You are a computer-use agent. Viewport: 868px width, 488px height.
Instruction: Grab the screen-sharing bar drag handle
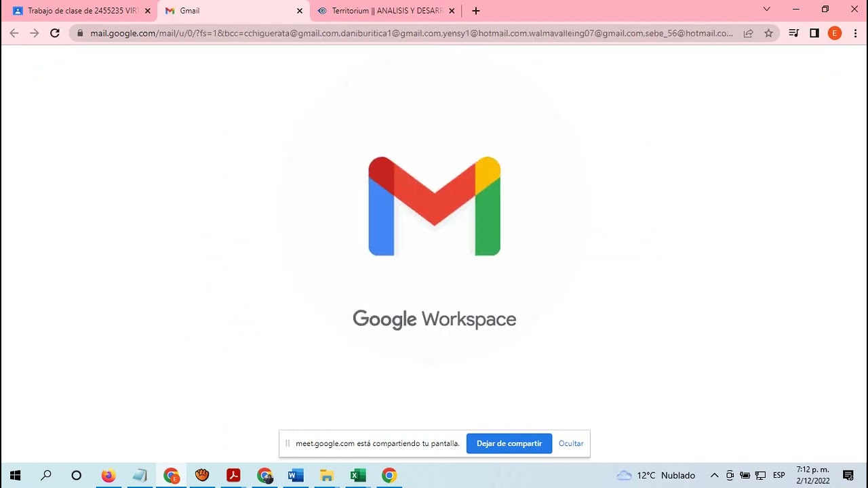tap(288, 443)
